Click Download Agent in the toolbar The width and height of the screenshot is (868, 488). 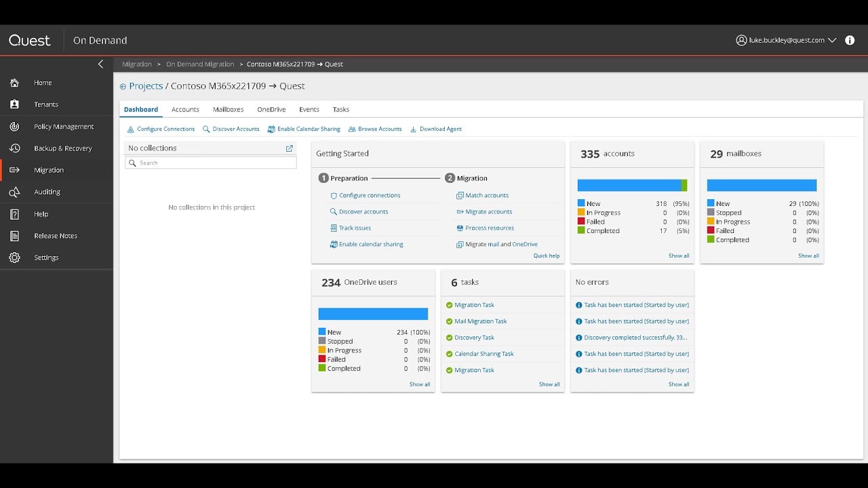pos(436,129)
